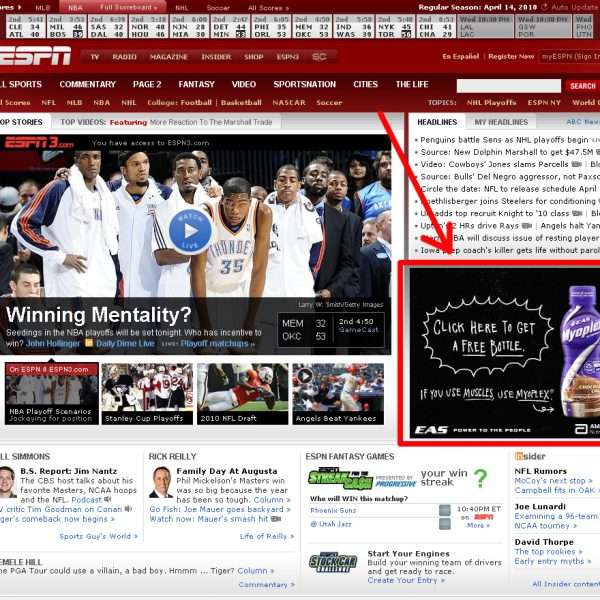Click the Insider logo heading
600x600 pixels.
tap(530, 456)
